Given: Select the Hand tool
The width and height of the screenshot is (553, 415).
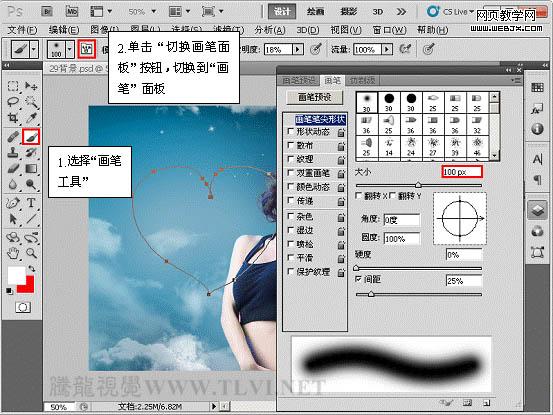Looking at the screenshot, I should tap(13, 253).
